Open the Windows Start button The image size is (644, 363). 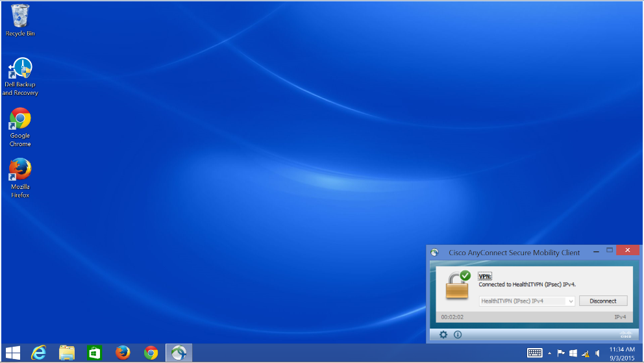[x=13, y=353]
